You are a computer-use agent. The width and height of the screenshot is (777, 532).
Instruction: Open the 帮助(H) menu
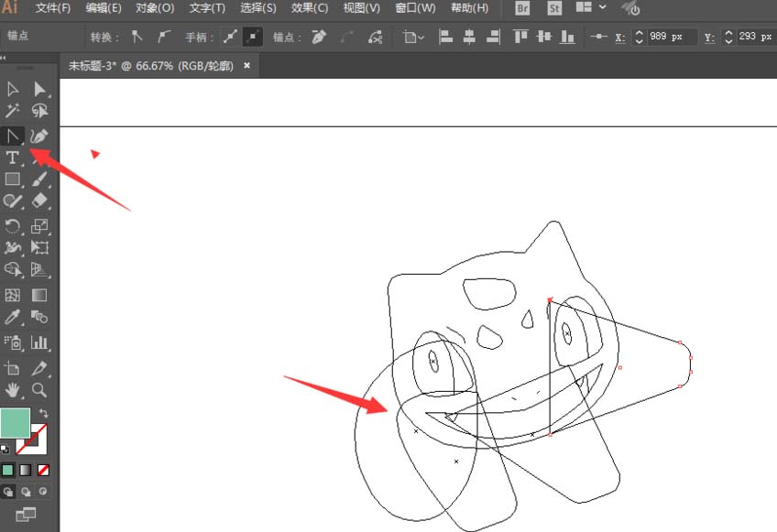click(469, 8)
